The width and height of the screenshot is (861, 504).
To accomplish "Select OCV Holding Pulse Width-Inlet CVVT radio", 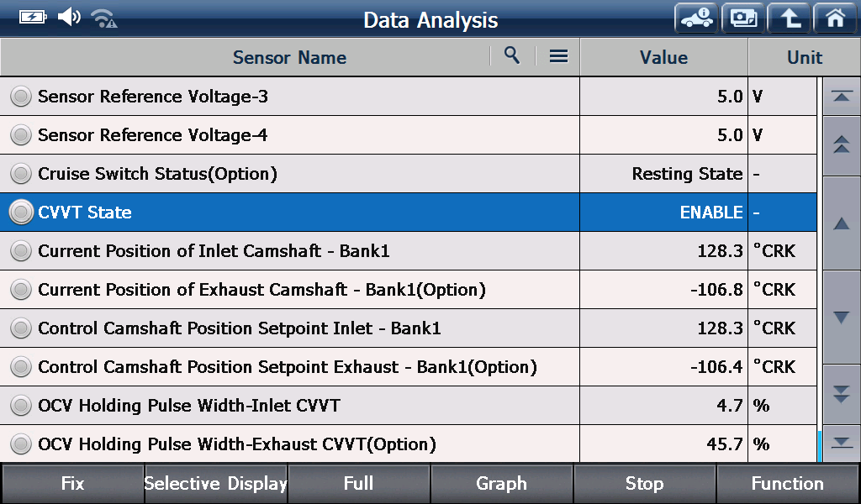I will pos(21,405).
